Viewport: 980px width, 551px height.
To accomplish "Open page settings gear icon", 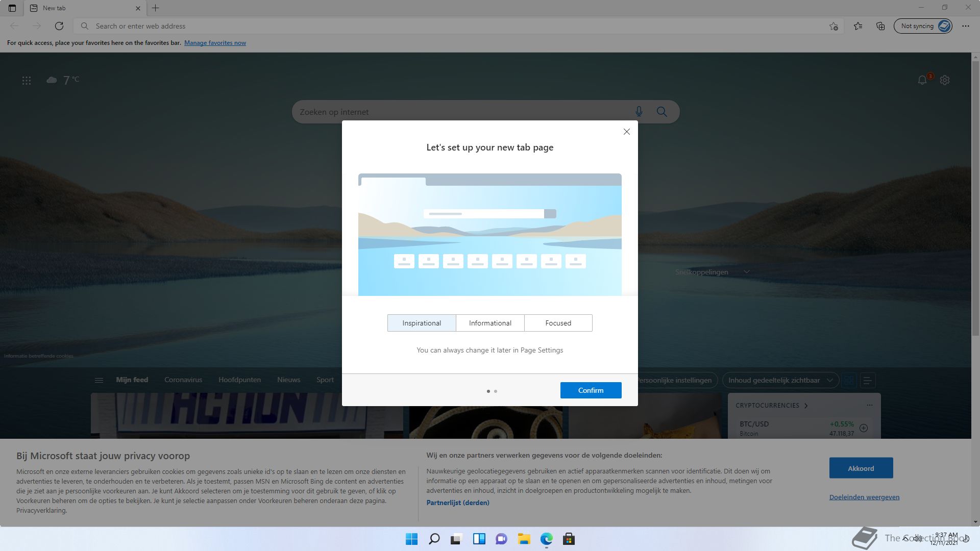I will [945, 80].
